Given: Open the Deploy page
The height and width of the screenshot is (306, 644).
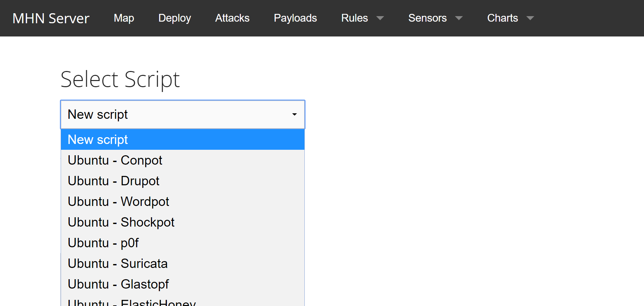Looking at the screenshot, I should click(x=175, y=18).
